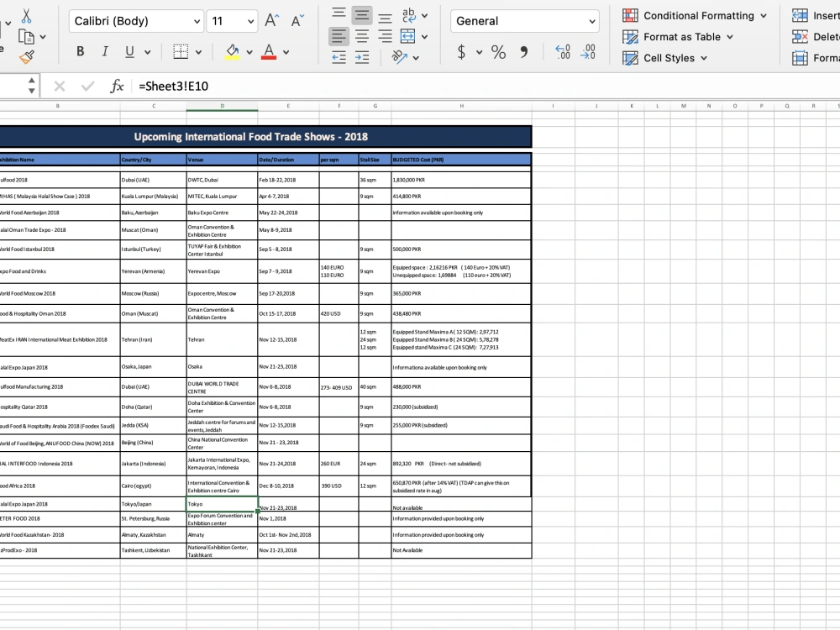840x630 pixels.
Task: Click the '420 USD' per sqm cell
Action: coord(339,314)
